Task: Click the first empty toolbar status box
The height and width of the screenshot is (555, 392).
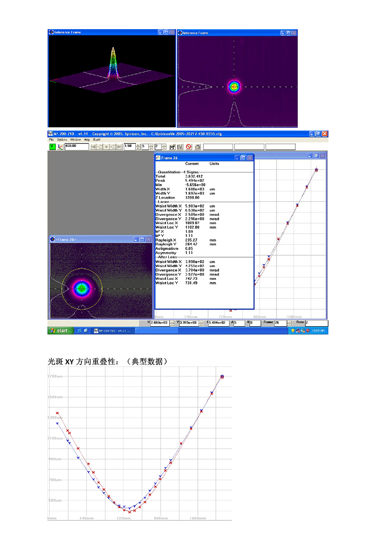Action: [218, 147]
